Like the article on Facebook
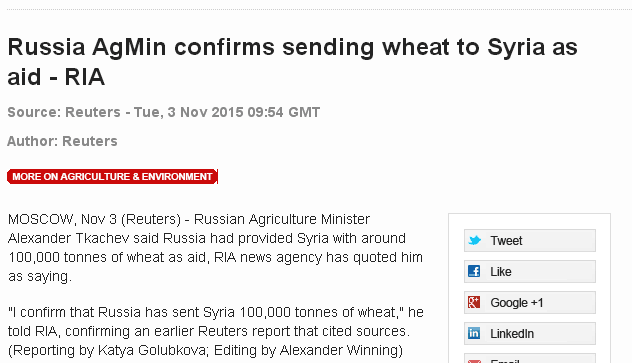632x363 pixels. tap(530, 272)
